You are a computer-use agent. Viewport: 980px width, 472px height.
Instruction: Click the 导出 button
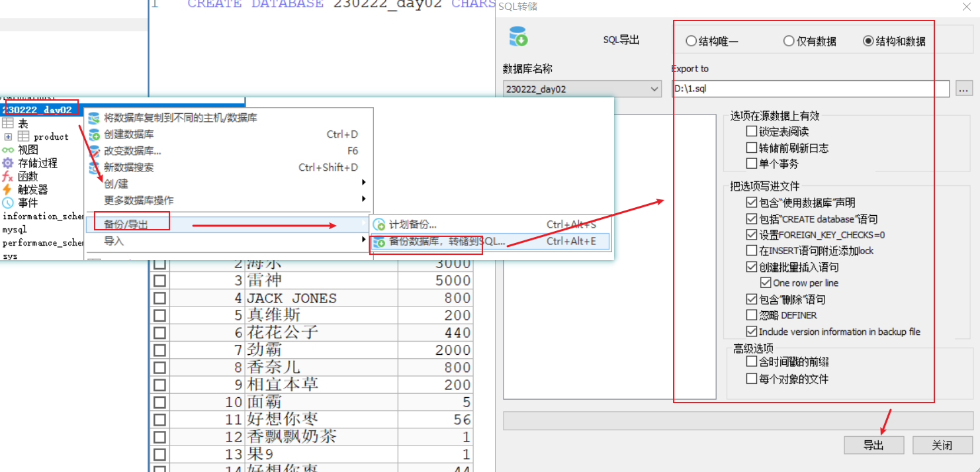[873, 446]
